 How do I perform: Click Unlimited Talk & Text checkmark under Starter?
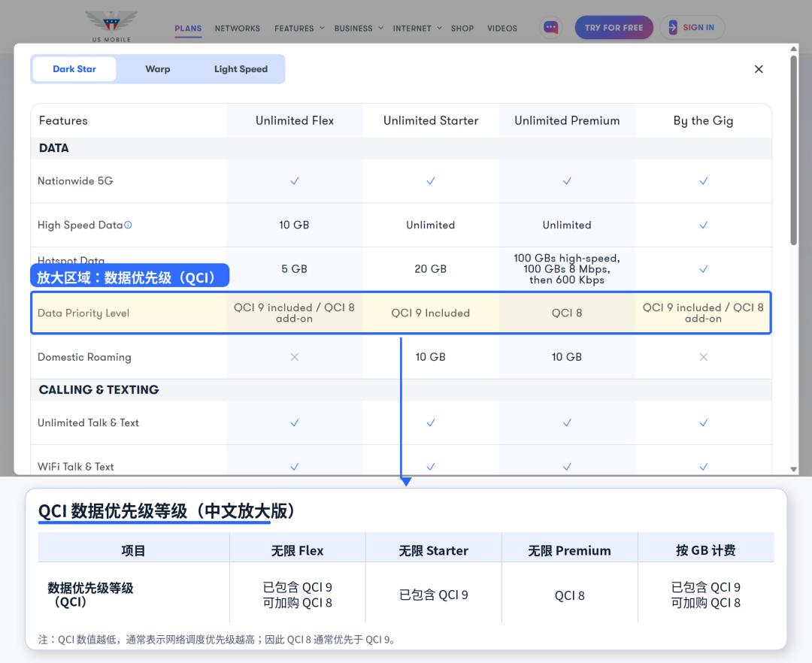point(430,422)
